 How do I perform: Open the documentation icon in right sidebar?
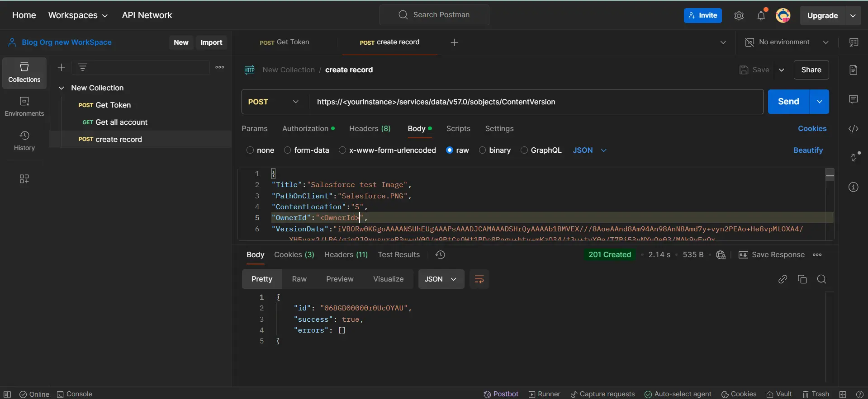coord(854,70)
